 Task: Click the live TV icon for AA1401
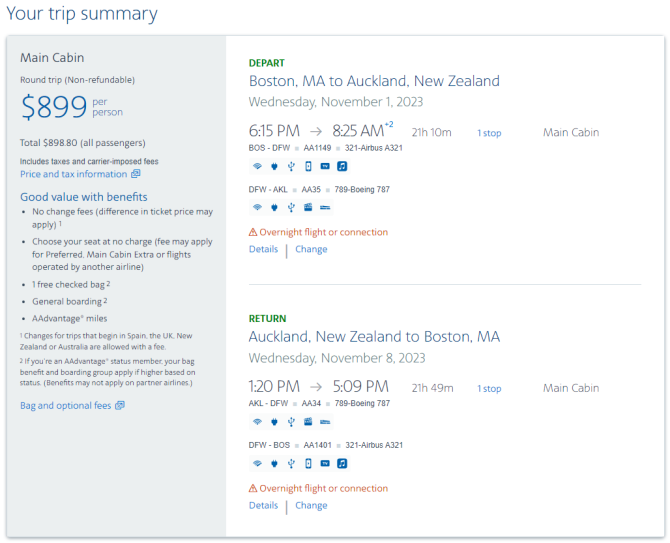[x=325, y=464]
